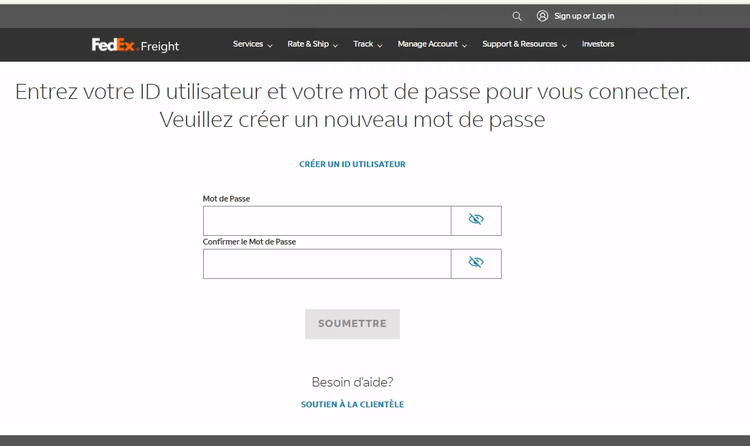Viewport: 750px width, 446px height.
Task: Open the Services menu
Action: click(x=248, y=44)
